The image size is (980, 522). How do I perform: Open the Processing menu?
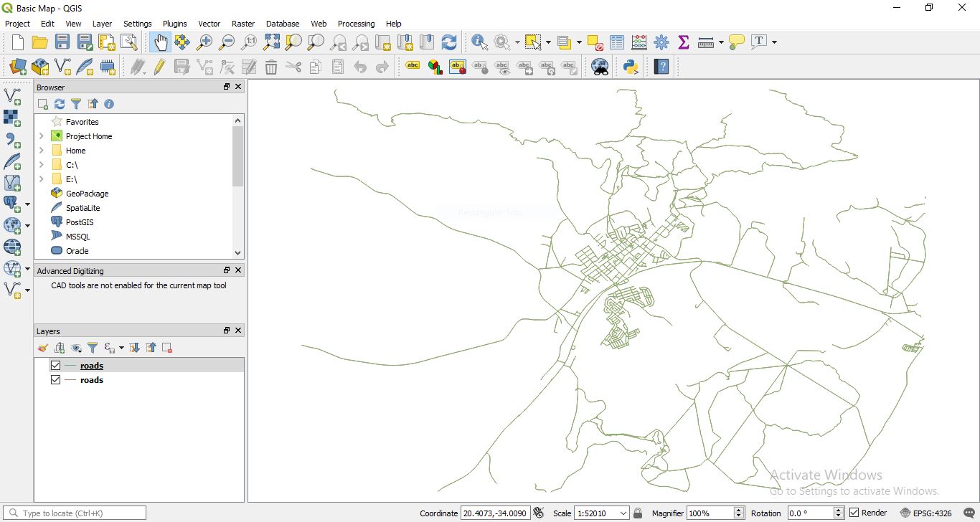click(x=356, y=24)
